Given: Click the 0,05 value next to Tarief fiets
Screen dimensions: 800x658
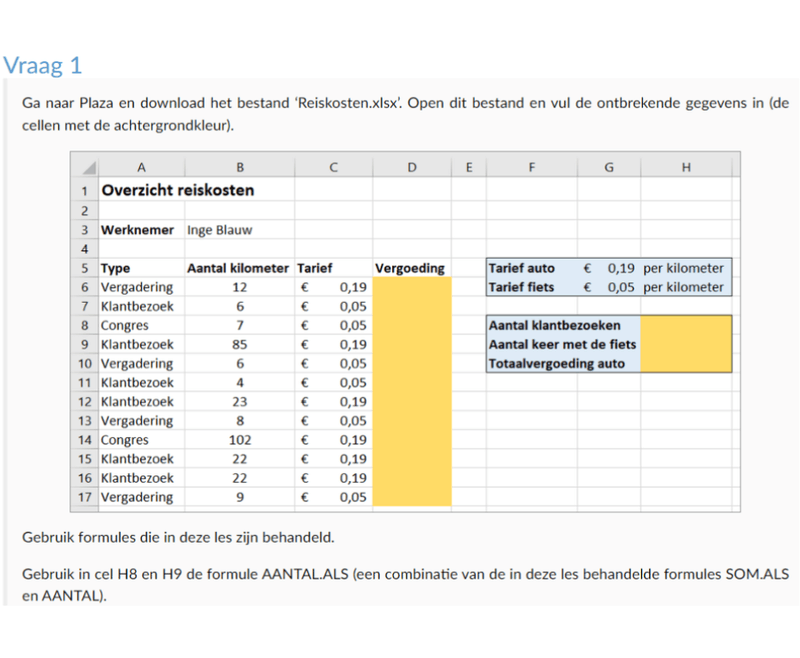Looking at the screenshot, I should click(x=621, y=287).
